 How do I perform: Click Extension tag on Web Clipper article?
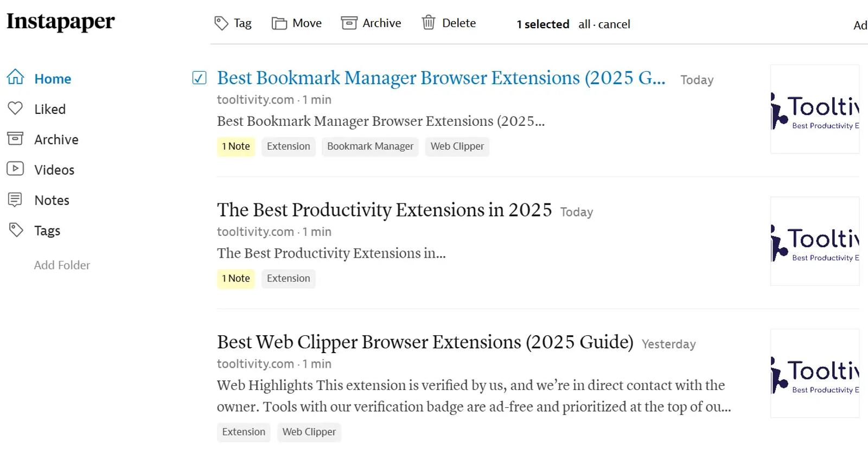coord(244,432)
